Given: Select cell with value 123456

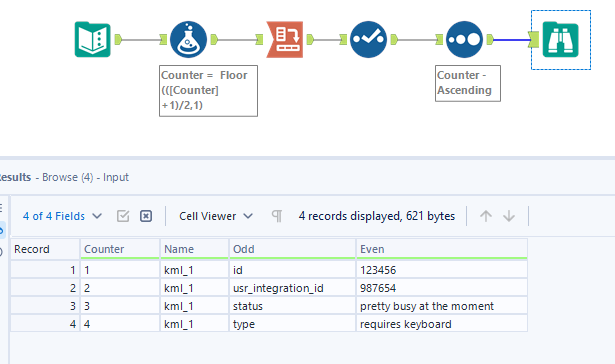Looking at the screenshot, I should 442,270.
